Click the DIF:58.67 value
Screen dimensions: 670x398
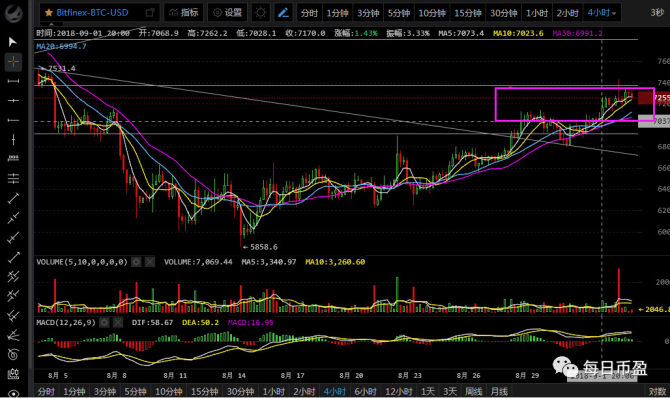coord(152,322)
